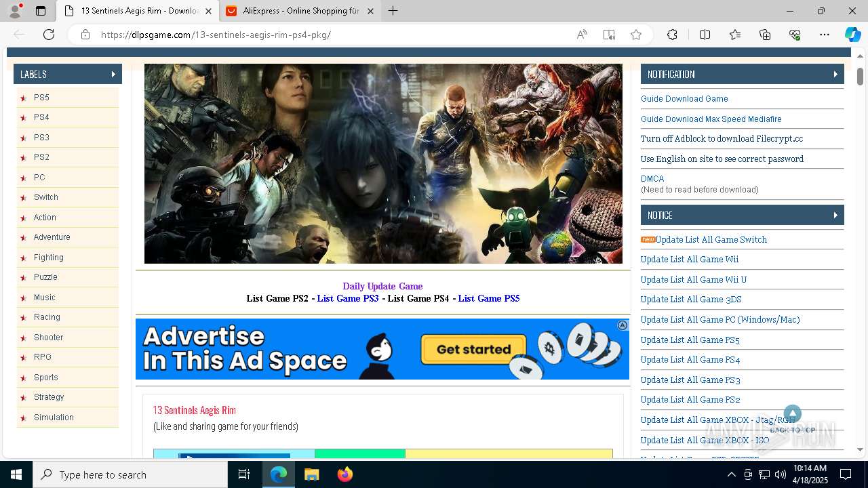Open the PS4 label
This screenshot has width=868, height=488.
pos(41,117)
